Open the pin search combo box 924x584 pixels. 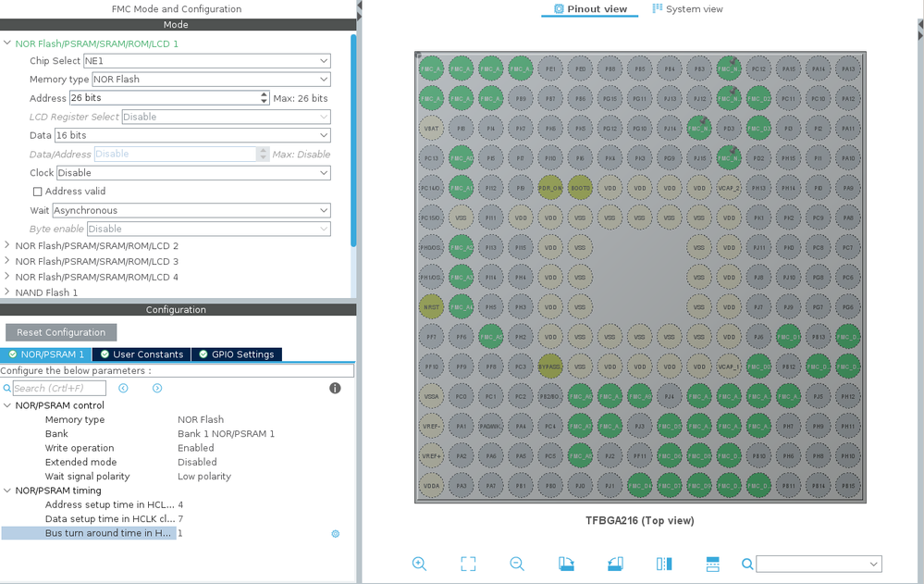819,564
